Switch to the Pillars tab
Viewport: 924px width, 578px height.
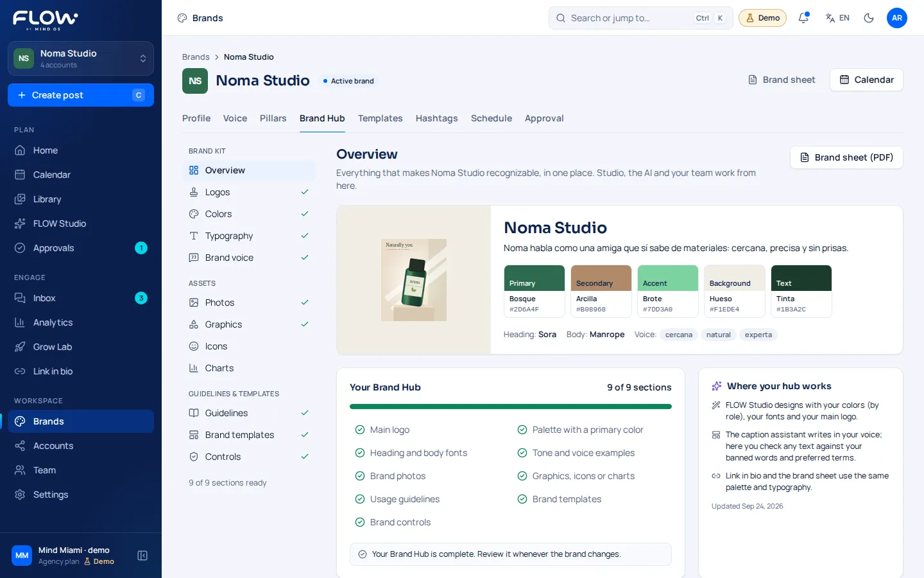tap(273, 118)
